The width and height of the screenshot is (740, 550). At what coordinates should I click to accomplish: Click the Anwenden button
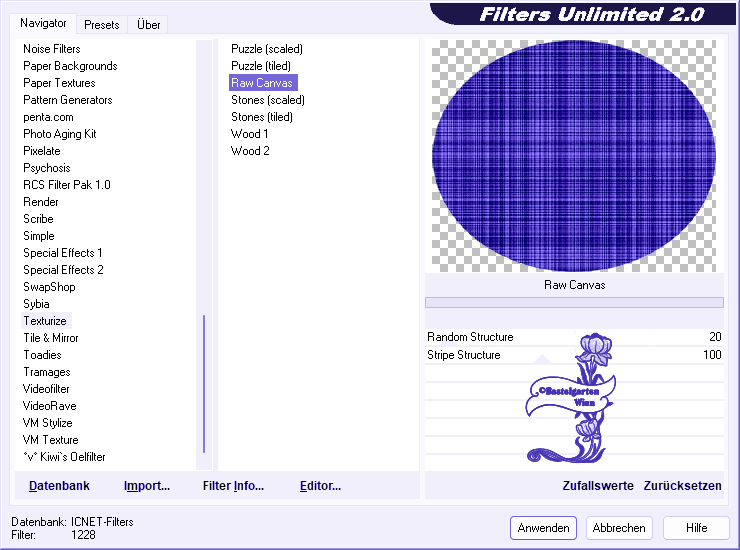(x=543, y=528)
